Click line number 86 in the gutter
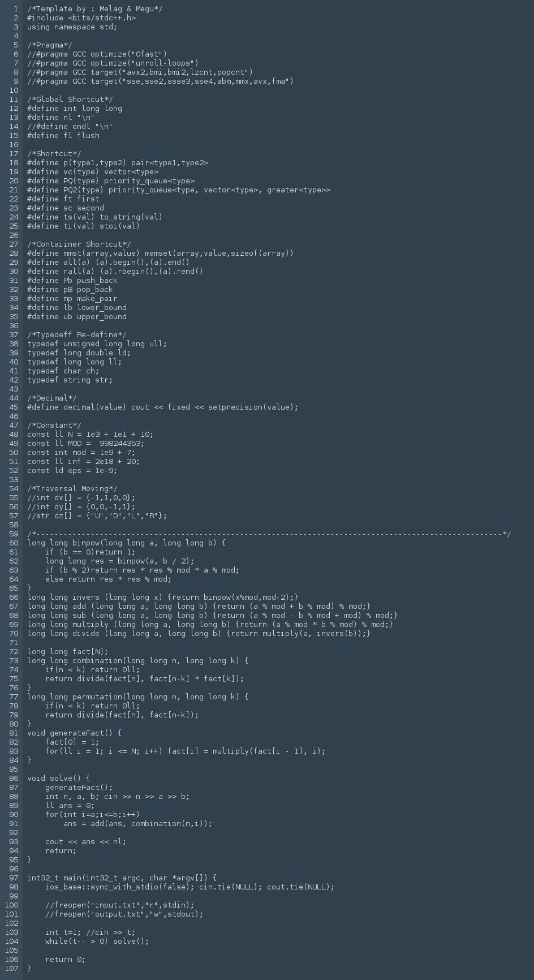 (x=11, y=778)
